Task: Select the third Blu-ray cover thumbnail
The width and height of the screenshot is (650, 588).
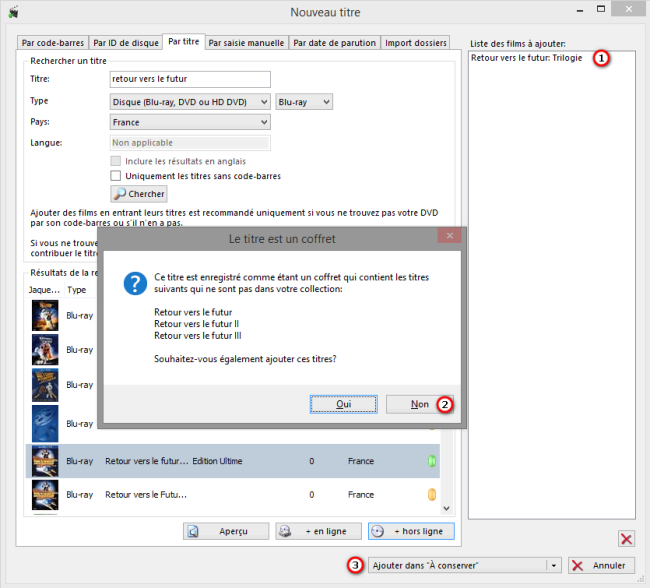Action: (45, 385)
